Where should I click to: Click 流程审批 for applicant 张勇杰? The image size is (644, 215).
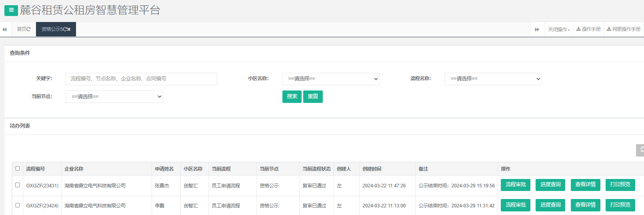click(515, 185)
